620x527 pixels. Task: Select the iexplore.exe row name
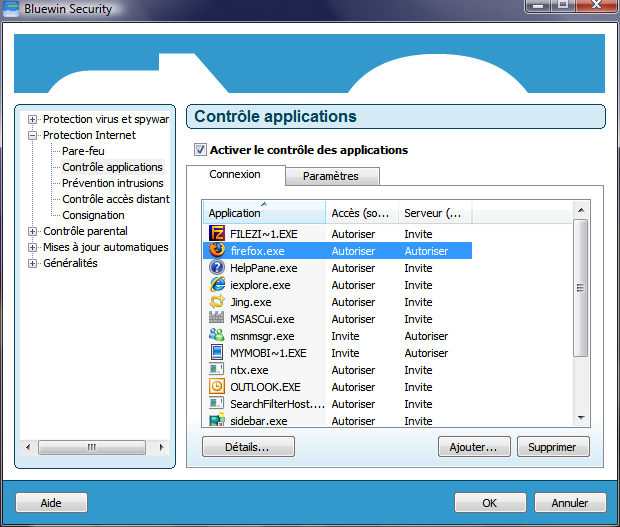tap(260, 285)
